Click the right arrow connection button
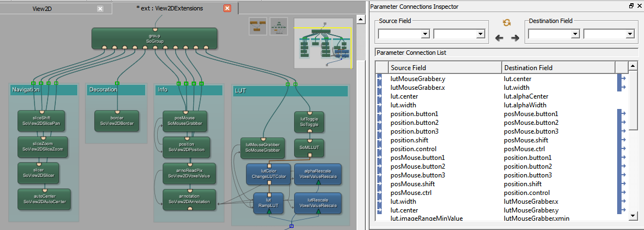 point(515,38)
